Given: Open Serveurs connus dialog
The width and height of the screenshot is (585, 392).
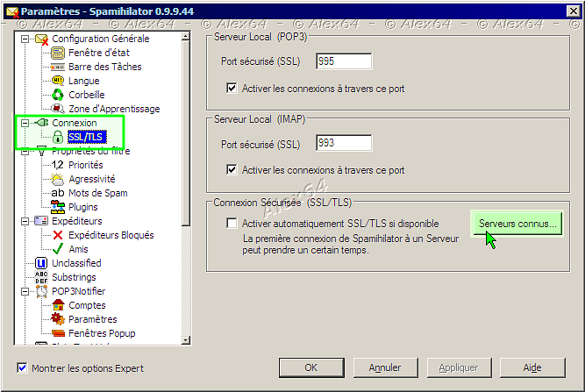Looking at the screenshot, I should point(517,224).
